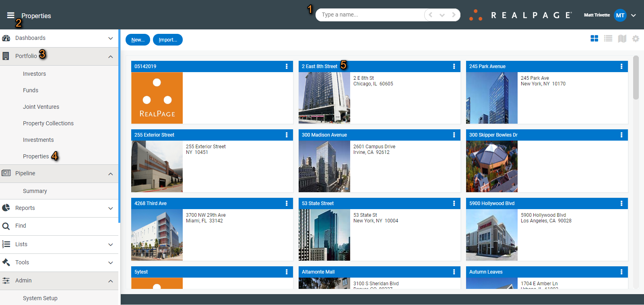644x305 pixels.
Task: Collapse the Pipeline section chevron
Action: [111, 174]
